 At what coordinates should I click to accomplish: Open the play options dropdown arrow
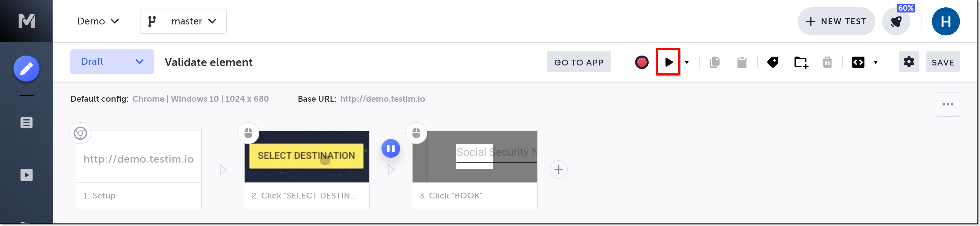[687, 62]
